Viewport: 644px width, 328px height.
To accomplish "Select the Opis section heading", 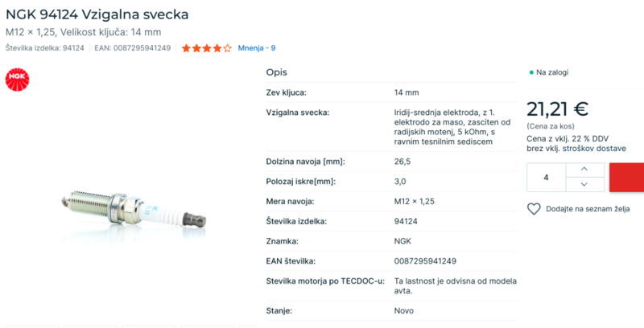I will coord(276,72).
